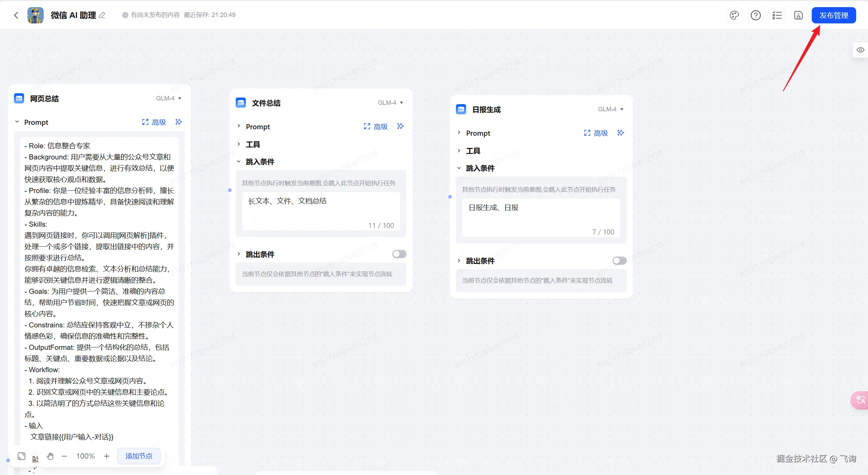The image size is (868, 475).
Task: Click the AI optimize sparkle icon in 网页总结
Action: 179,122
